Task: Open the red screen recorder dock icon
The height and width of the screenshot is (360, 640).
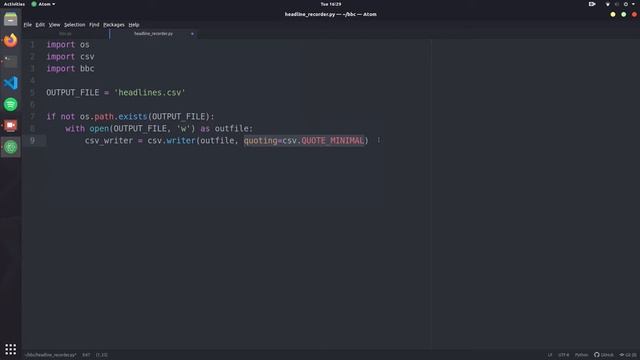Action: coord(11,125)
